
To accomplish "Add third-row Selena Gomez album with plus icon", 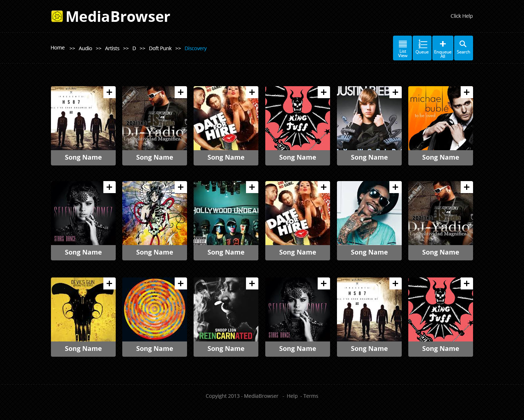I will click(324, 283).
